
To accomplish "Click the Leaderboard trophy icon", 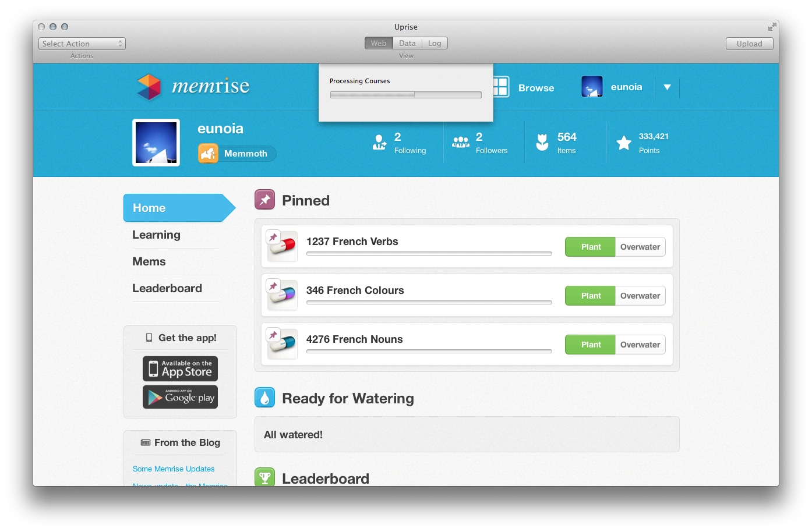I will tap(264, 477).
